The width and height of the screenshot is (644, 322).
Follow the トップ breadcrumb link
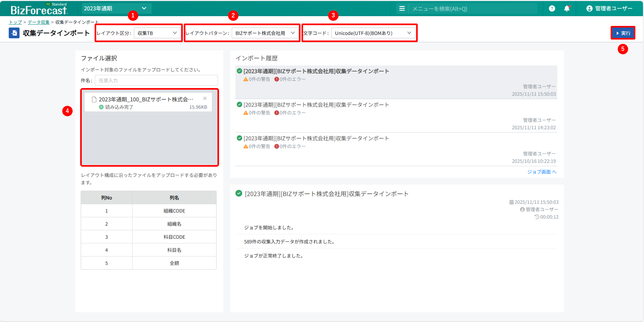[16, 22]
